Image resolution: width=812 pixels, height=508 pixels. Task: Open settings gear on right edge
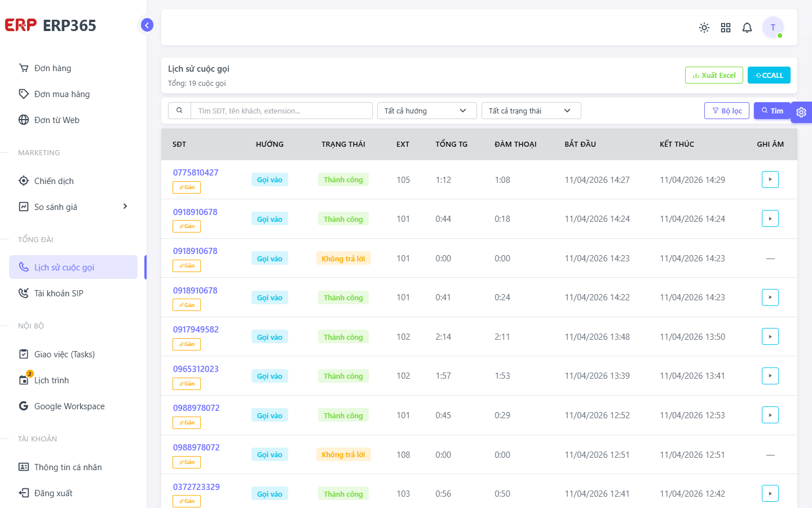(801, 112)
